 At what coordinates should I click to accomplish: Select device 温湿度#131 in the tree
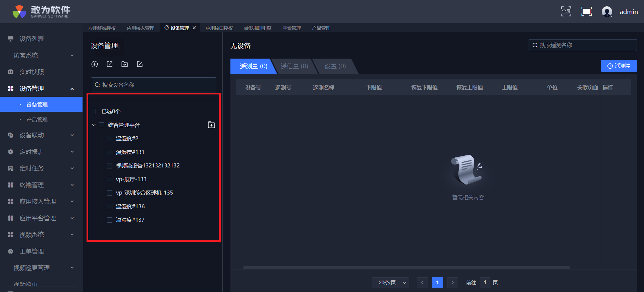pos(130,152)
